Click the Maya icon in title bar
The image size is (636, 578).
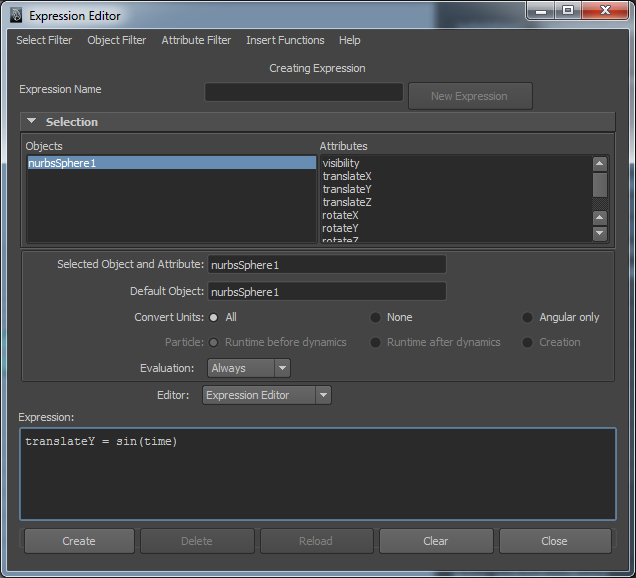pyautogui.click(x=13, y=15)
